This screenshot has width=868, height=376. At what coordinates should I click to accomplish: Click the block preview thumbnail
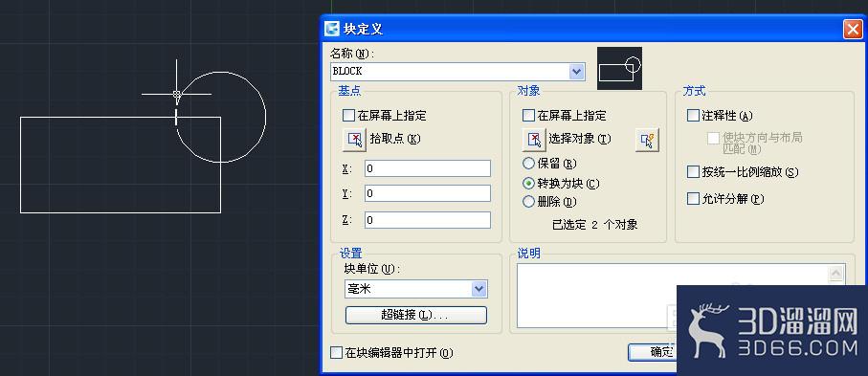tap(619, 68)
